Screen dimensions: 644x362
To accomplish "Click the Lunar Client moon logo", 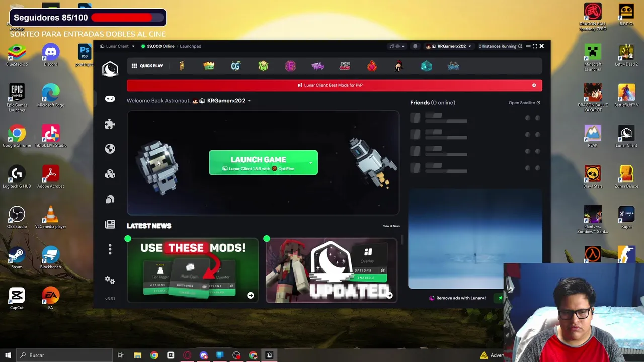I will pyautogui.click(x=110, y=68).
